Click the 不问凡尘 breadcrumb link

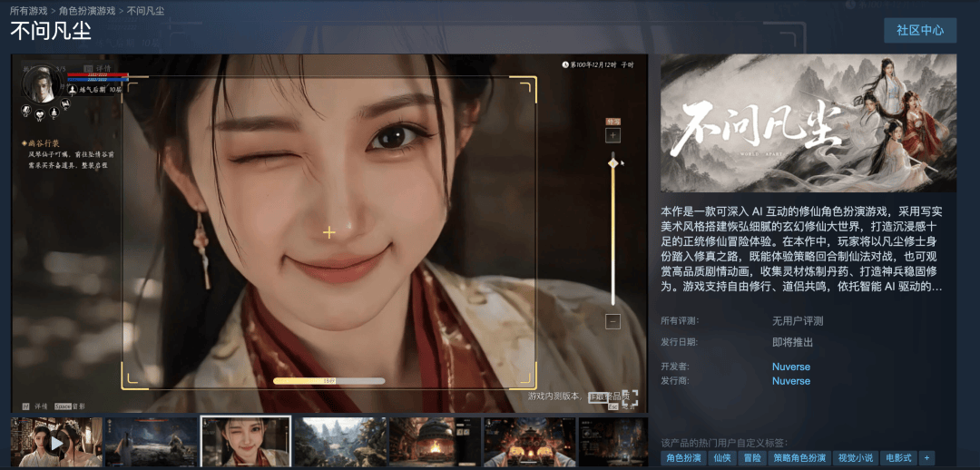pos(145,11)
